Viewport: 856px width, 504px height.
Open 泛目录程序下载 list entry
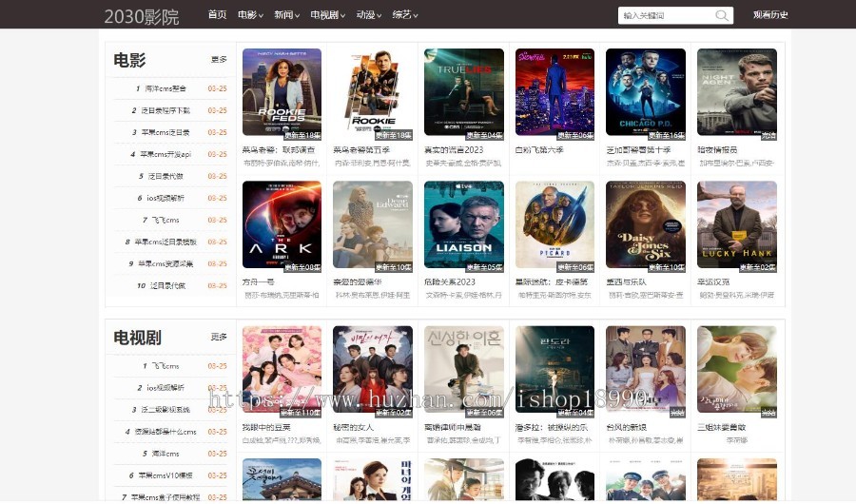[165, 110]
